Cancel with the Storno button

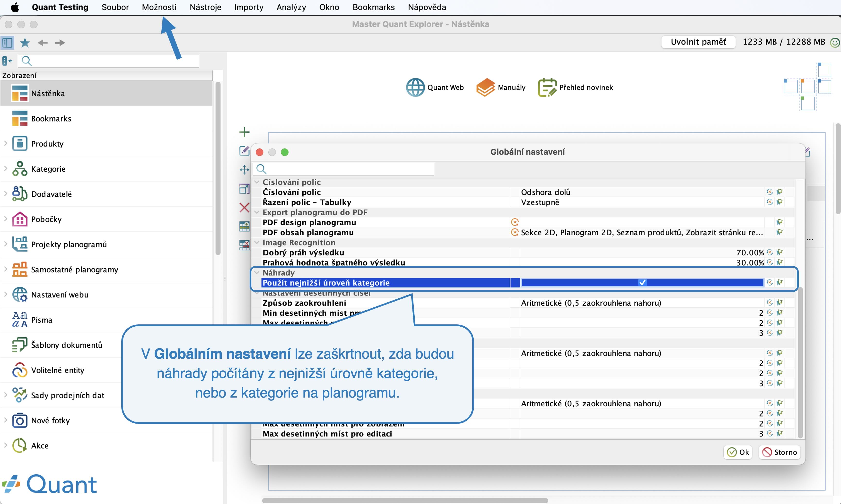click(780, 452)
